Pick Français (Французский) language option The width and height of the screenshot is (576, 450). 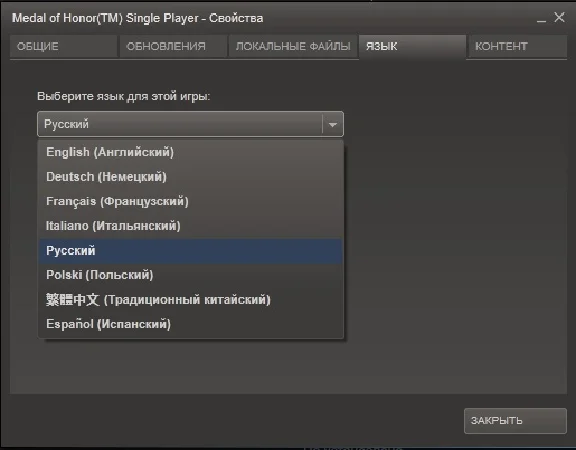click(190, 201)
